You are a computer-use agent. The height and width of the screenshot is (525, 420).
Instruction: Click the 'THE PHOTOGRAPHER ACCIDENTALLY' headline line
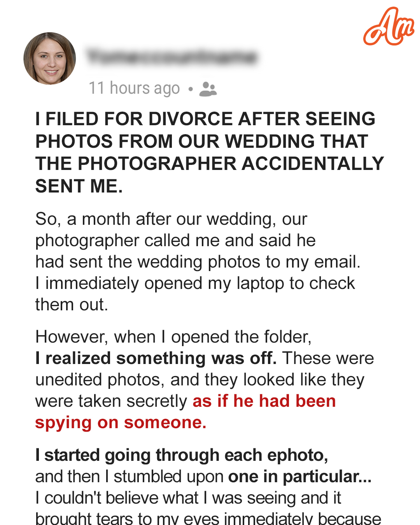(x=210, y=164)
